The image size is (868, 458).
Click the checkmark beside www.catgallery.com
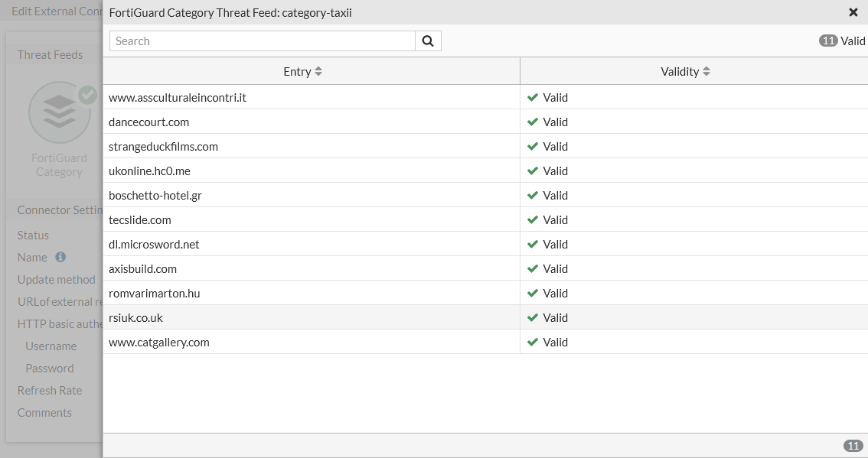pyautogui.click(x=533, y=342)
